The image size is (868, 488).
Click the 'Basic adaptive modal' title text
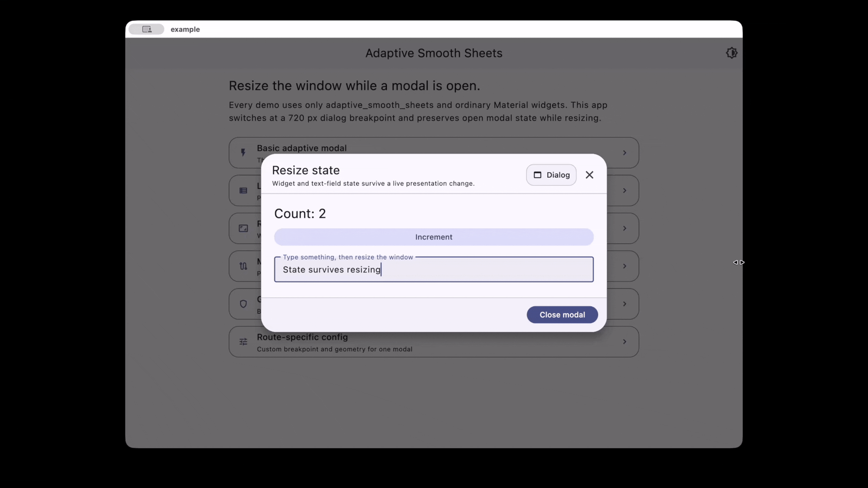pos(302,148)
